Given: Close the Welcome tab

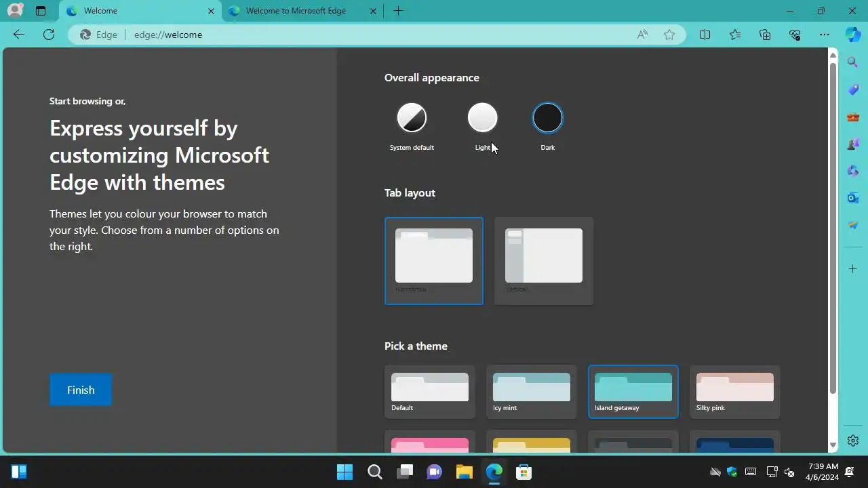Looking at the screenshot, I should pyautogui.click(x=212, y=11).
